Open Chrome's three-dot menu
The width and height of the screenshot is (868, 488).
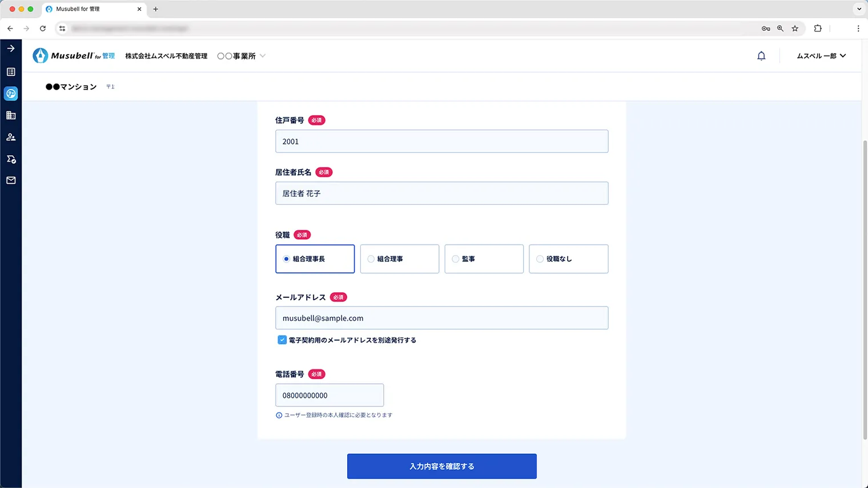click(858, 29)
